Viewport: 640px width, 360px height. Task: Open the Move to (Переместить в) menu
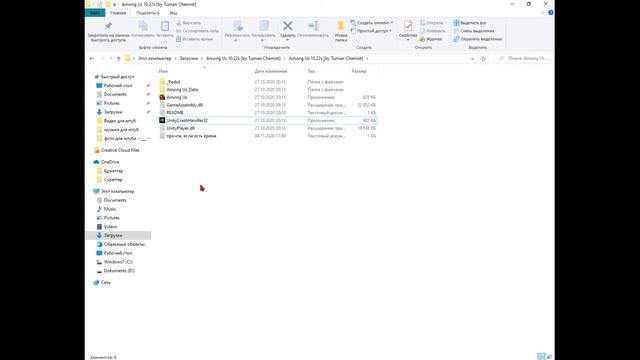point(238,30)
